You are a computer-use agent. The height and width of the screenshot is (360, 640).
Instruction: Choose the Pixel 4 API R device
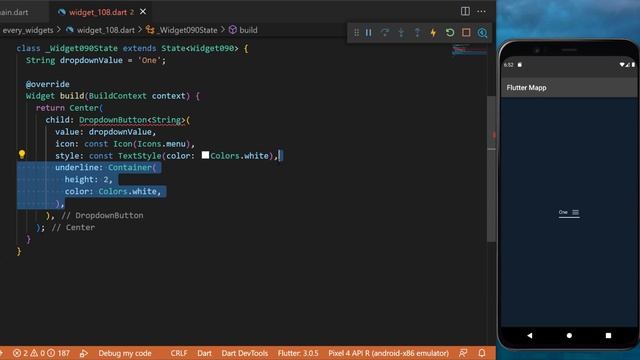pyautogui.click(x=388, y=353)
